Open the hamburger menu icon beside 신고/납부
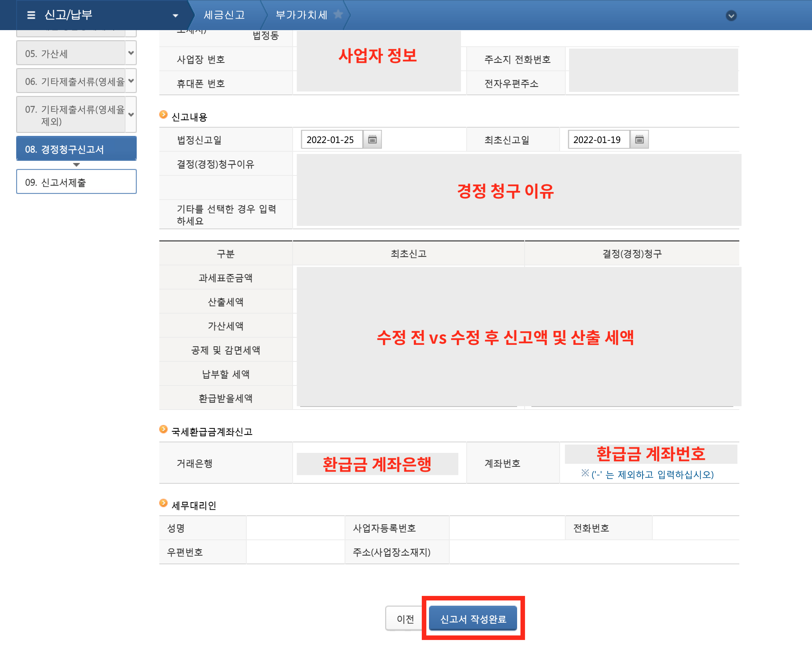812x652 pixels. 31,15
